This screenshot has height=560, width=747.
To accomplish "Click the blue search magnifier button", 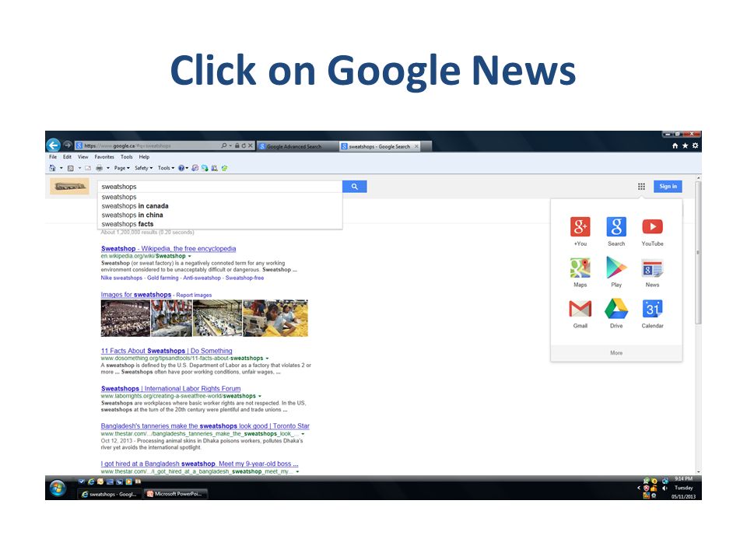I will point(355,187).
